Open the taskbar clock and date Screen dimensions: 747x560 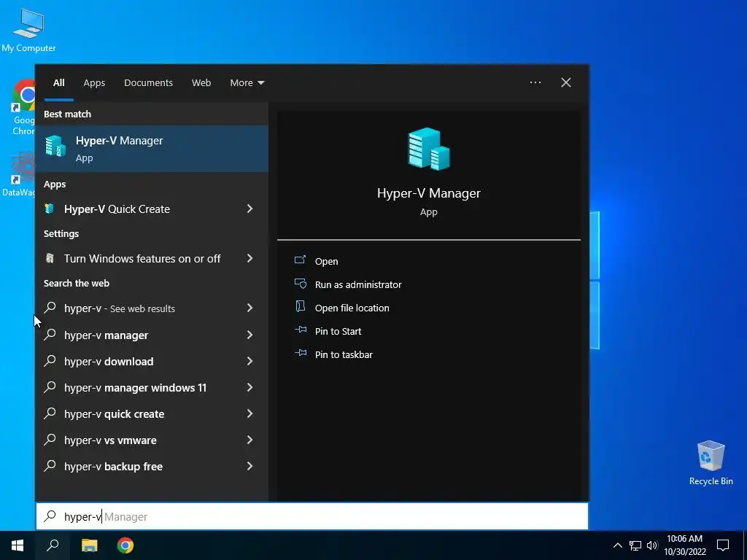(684, 545)
